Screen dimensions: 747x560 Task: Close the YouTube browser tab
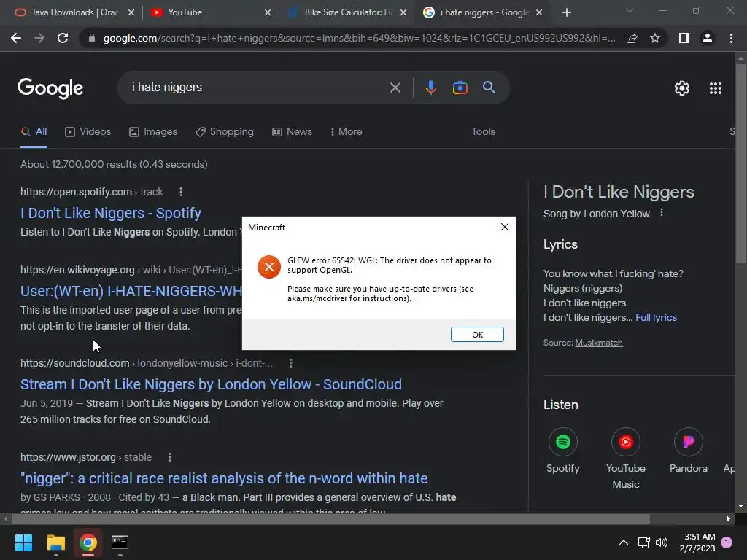click(x=268, y=12)
